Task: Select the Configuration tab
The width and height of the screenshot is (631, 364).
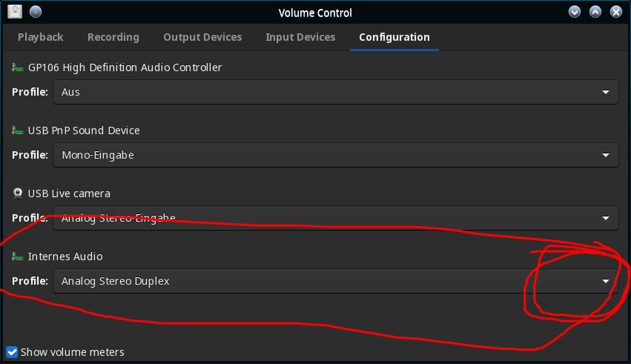Action: [394, 37]
